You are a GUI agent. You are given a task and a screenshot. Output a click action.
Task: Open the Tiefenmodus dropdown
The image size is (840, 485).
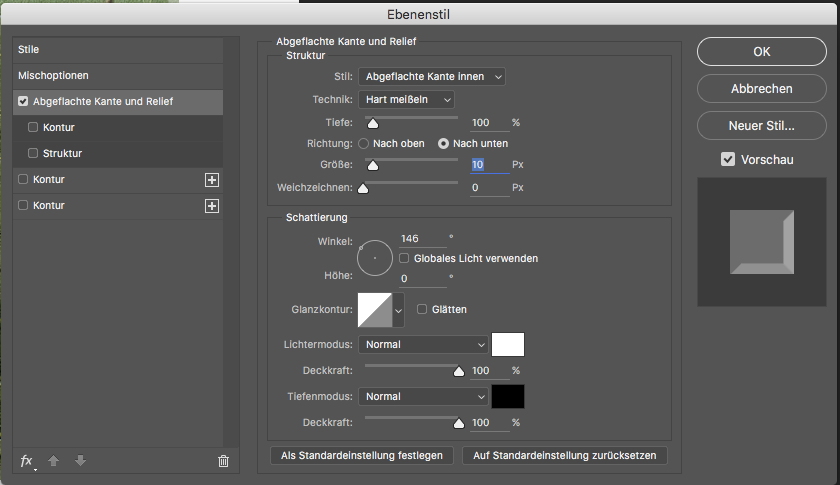tap(423, 397)
